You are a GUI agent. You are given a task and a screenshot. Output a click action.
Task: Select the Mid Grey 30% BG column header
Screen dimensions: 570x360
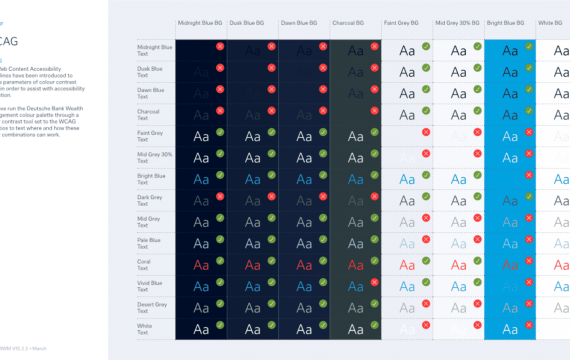pos(457,23)
